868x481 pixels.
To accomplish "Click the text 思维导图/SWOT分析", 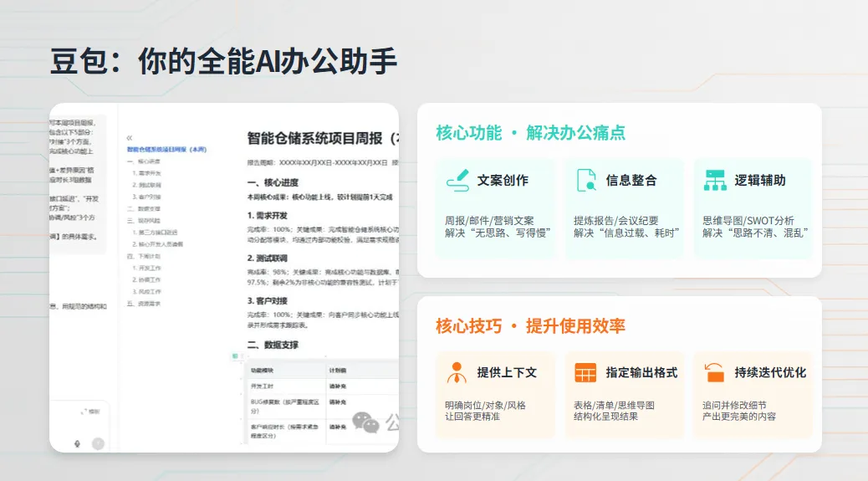I will 748,221.
